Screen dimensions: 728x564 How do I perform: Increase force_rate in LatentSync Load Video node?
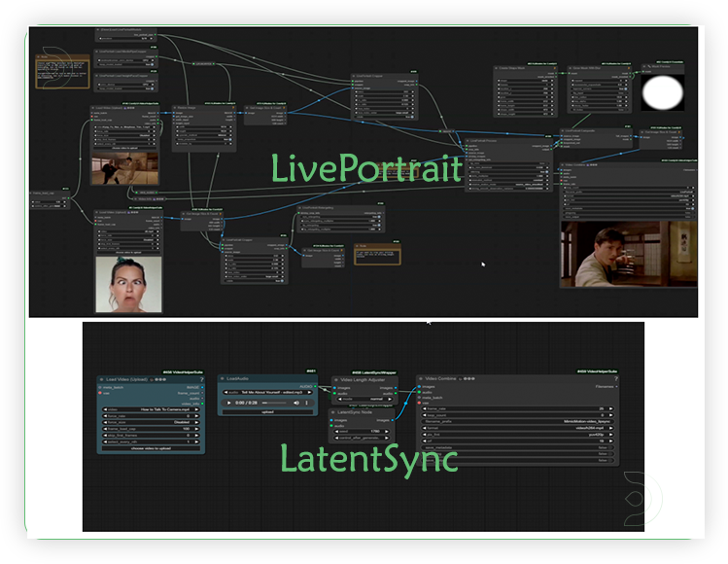[x=197, y=416]
